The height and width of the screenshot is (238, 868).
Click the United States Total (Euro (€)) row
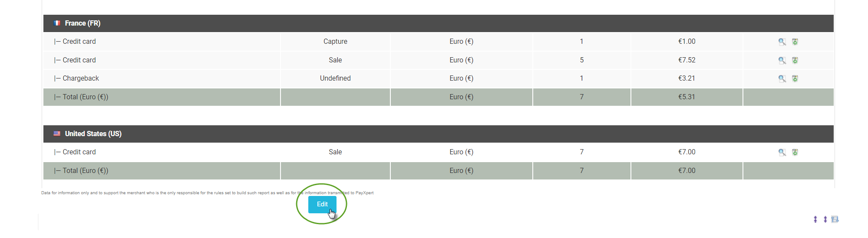(x=439, y=171)
